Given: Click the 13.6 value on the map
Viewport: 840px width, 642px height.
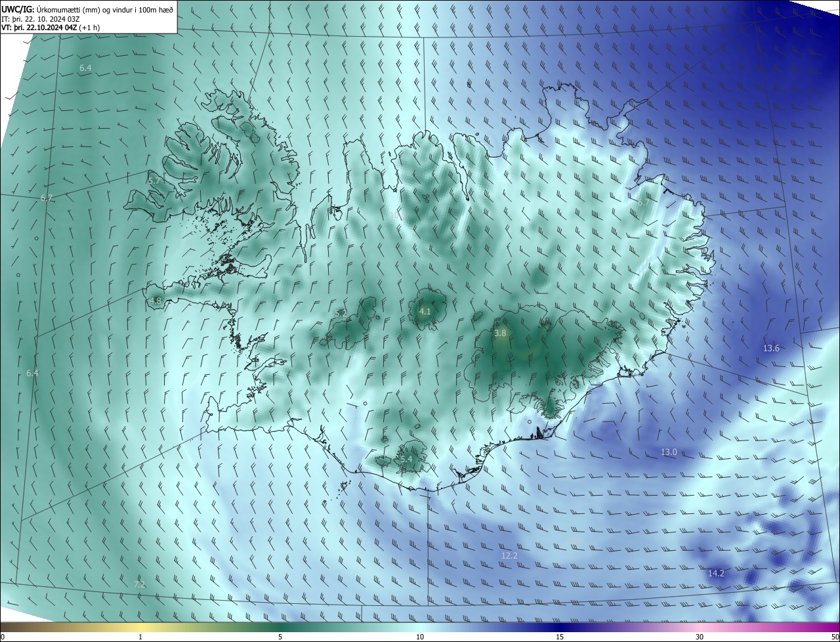Looking at the screenshot, I should (771, 348).
